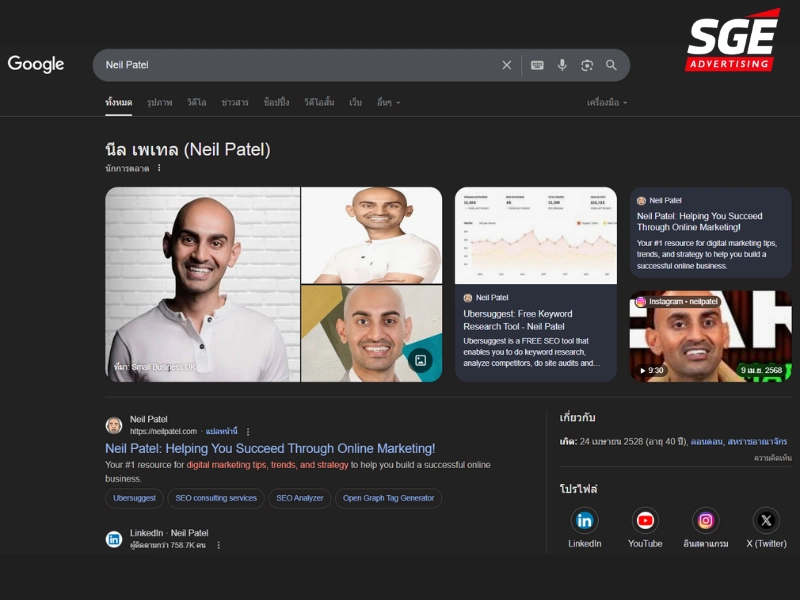Open the blue 'Neil Patel: Helping You Succeed' result title
The width and height of the screenshot is (800, 600).
[270, 448]
